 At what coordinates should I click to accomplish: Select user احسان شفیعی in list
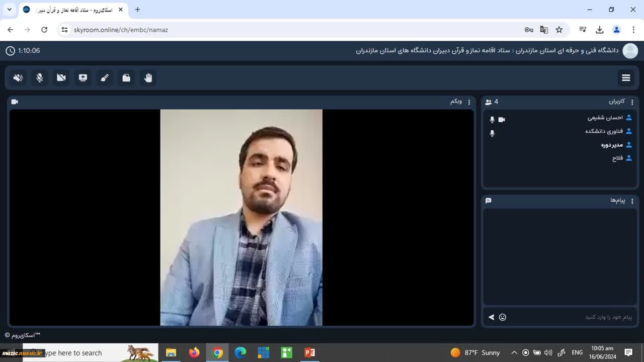click(x=605, y=118)
